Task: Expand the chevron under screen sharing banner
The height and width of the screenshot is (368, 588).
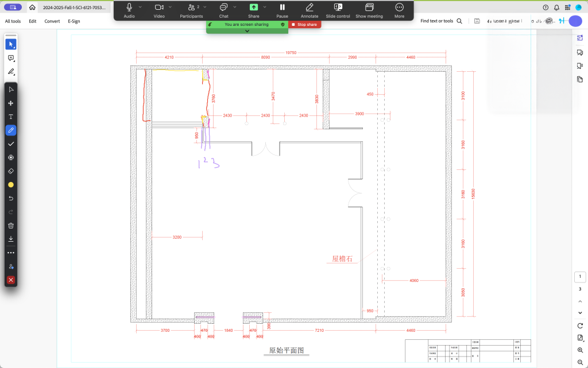Action: 247,31
